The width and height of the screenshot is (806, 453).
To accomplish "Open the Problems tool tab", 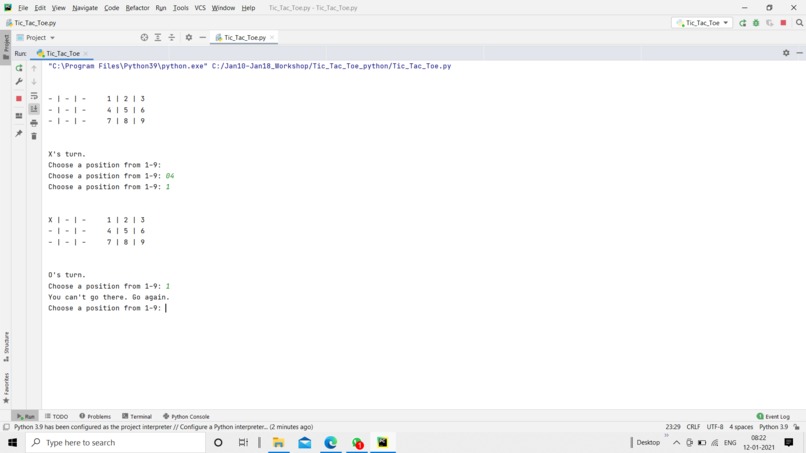I will [x=95, y=416].
